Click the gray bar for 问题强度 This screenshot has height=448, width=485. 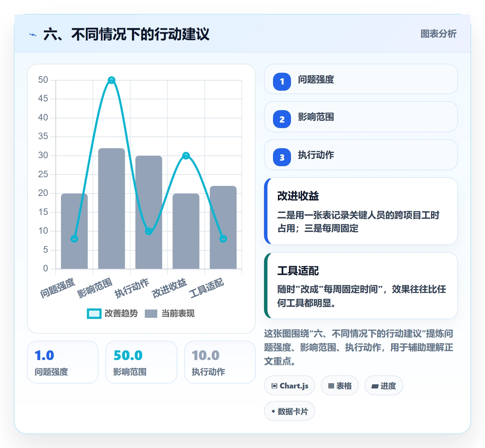[74, 231]
